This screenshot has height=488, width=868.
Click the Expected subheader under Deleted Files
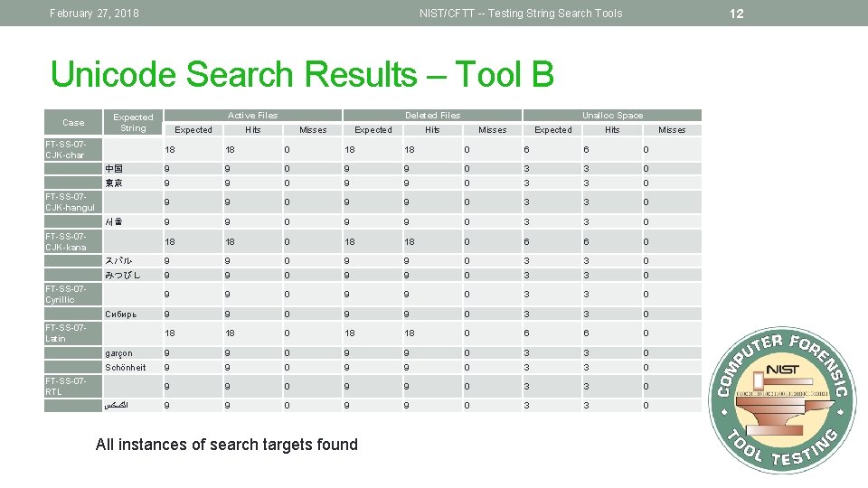pyautogui.click(x=373, y=129)
